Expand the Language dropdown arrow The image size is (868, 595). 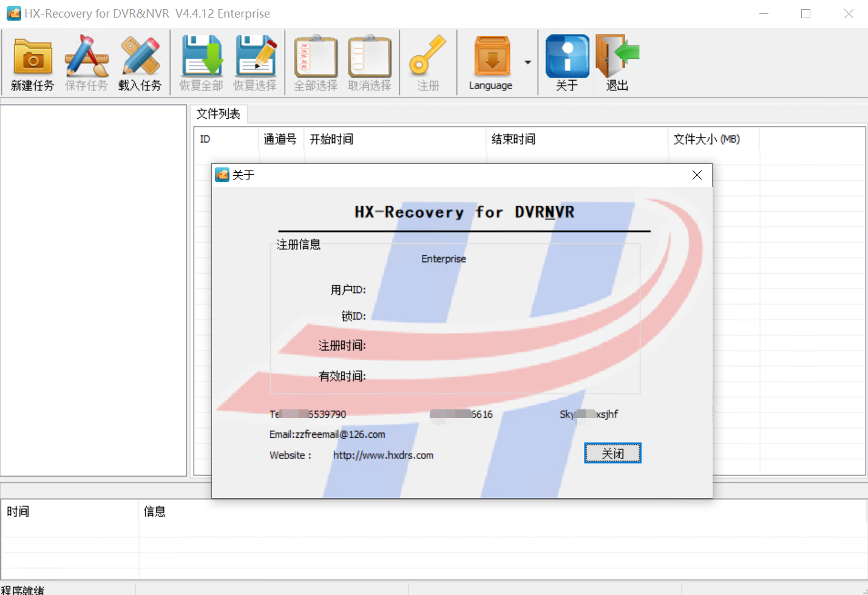(527, 62)
